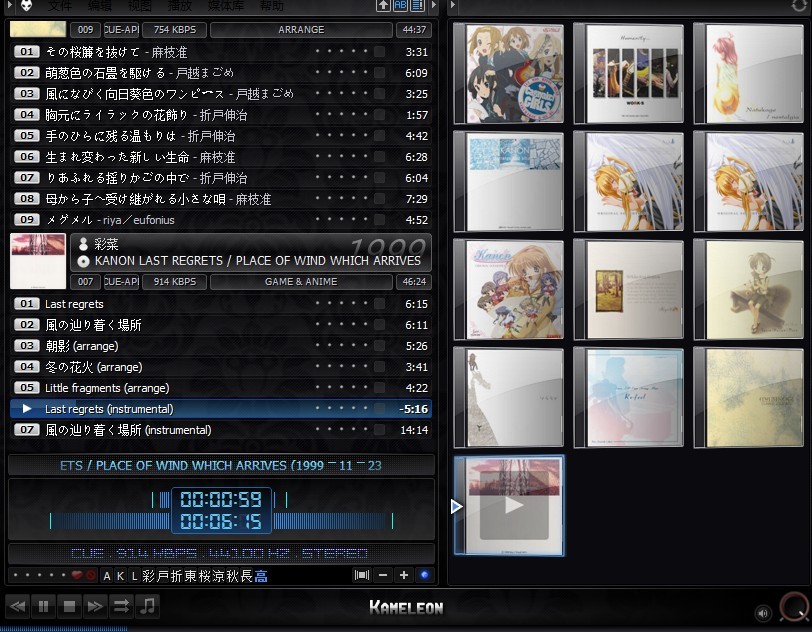Filter library by letter L
Screen dimensions: 812x632
point(134,576)
